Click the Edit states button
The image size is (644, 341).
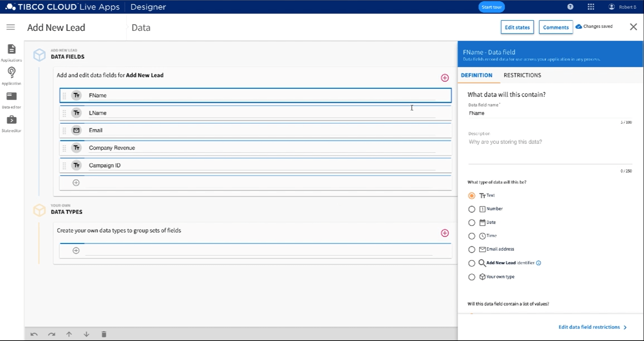tap(517, 27)
